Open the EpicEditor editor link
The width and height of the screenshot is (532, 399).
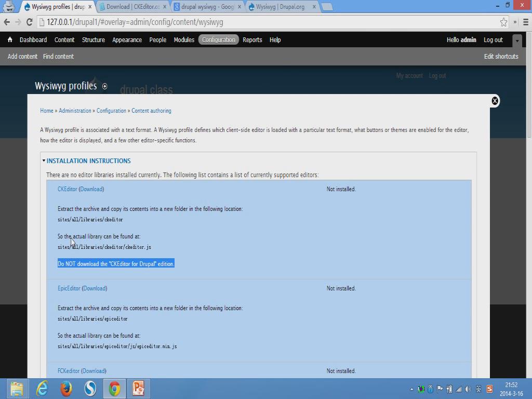69,288
